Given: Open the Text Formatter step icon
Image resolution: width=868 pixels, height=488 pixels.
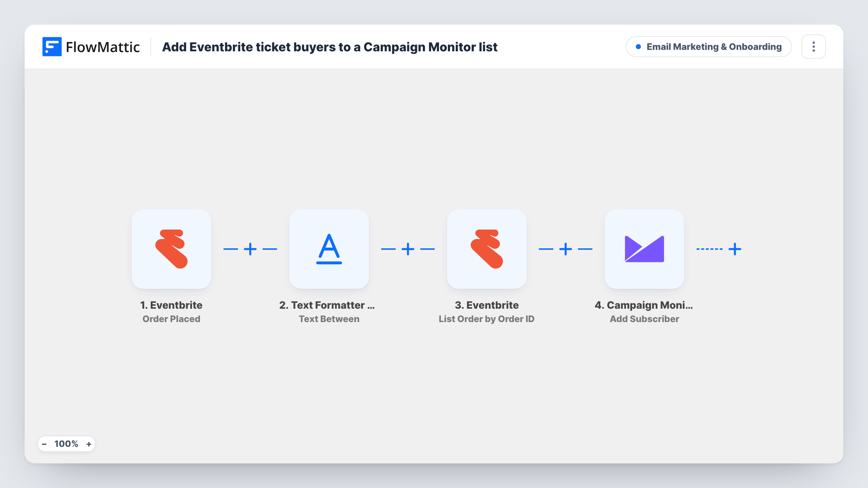Looking at the screenshot, I should point(329,249).
